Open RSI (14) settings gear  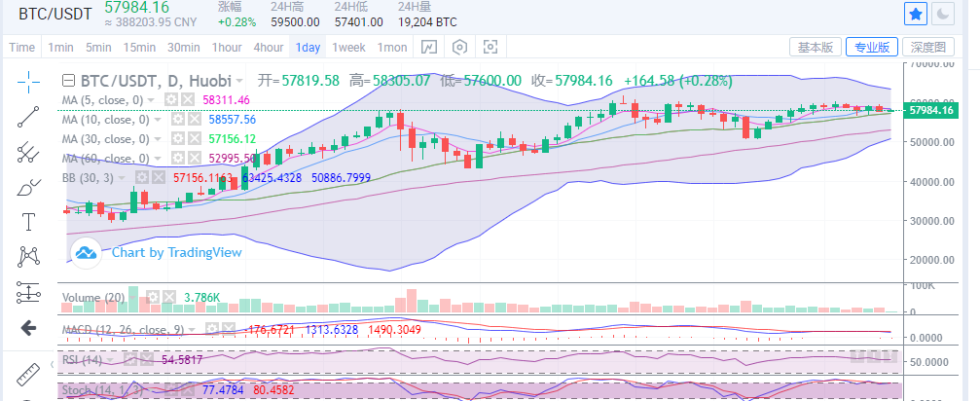click(131, 359)
